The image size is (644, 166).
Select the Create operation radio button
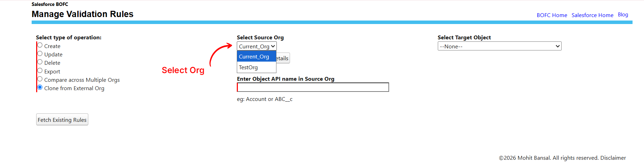[40, 45]
